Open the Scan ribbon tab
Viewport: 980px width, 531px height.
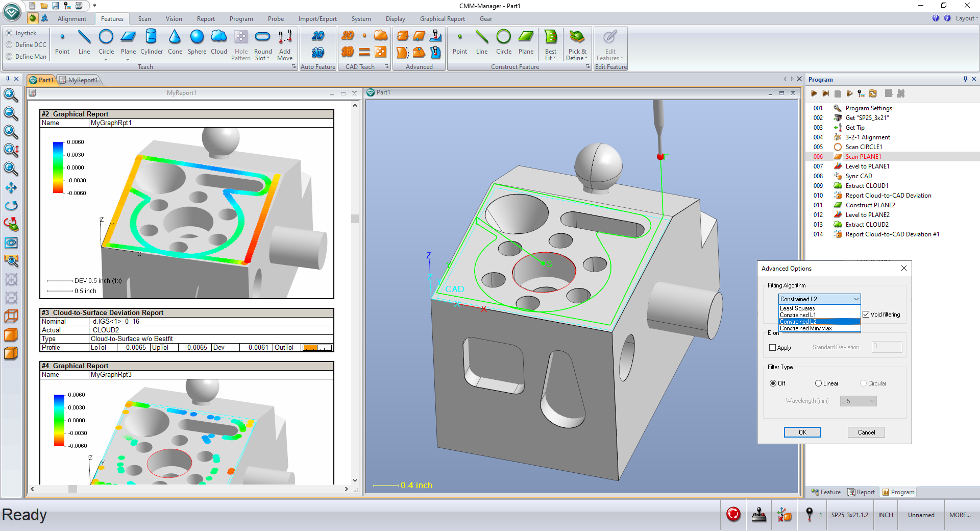(x=144, y=19)
